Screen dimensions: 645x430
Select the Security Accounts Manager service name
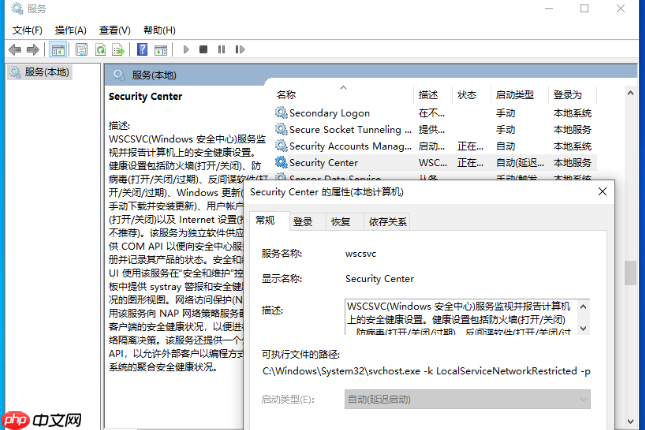coord(350,146)
